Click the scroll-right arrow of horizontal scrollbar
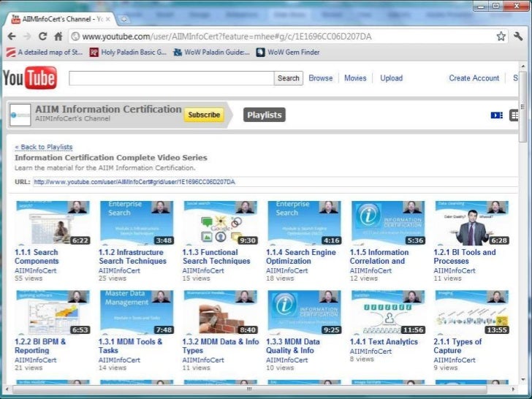Viewport: 532px width, 399px height. click(x=513, y=389)
